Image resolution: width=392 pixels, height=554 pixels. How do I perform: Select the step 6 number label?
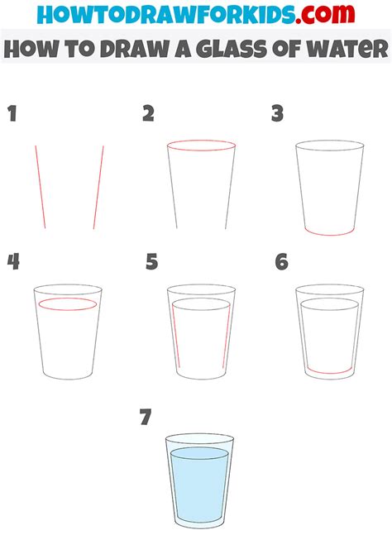click(x=281, y=262)
